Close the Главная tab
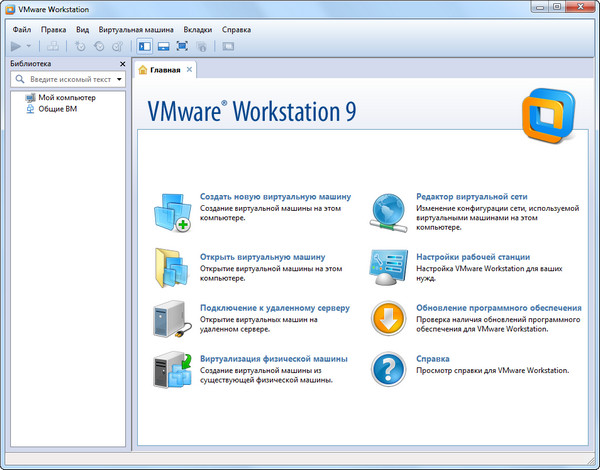Screen dimensions: 600x470 pos(189,70)
